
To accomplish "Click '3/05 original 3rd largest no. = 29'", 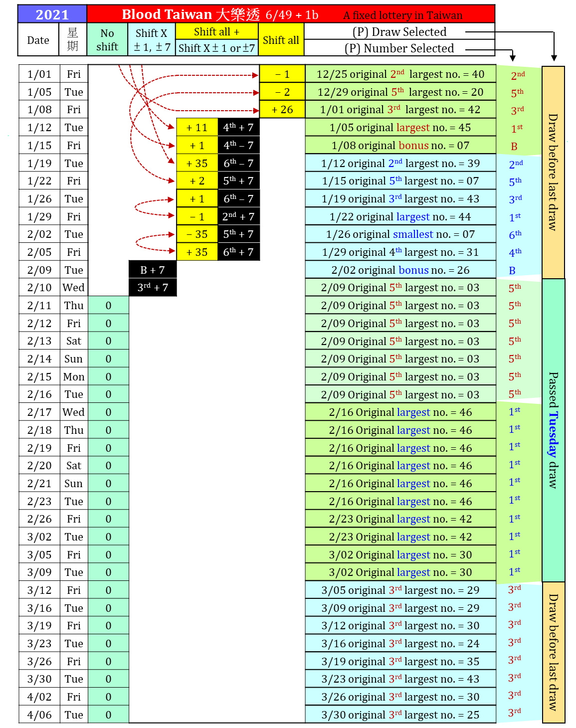I will pyautogui.click(x=400, y=590).
